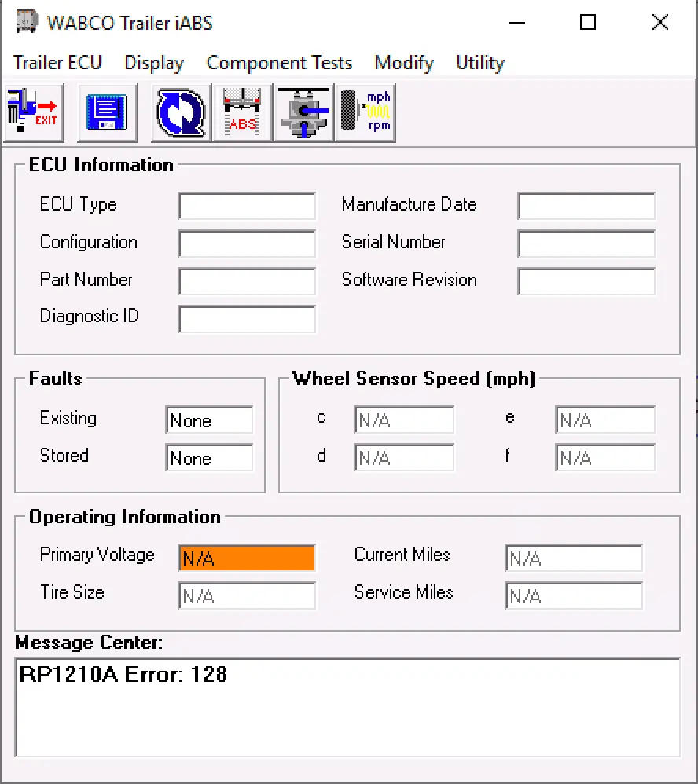Click the Current Miles field
Viewport: 698px width, 784px height.
574,558
